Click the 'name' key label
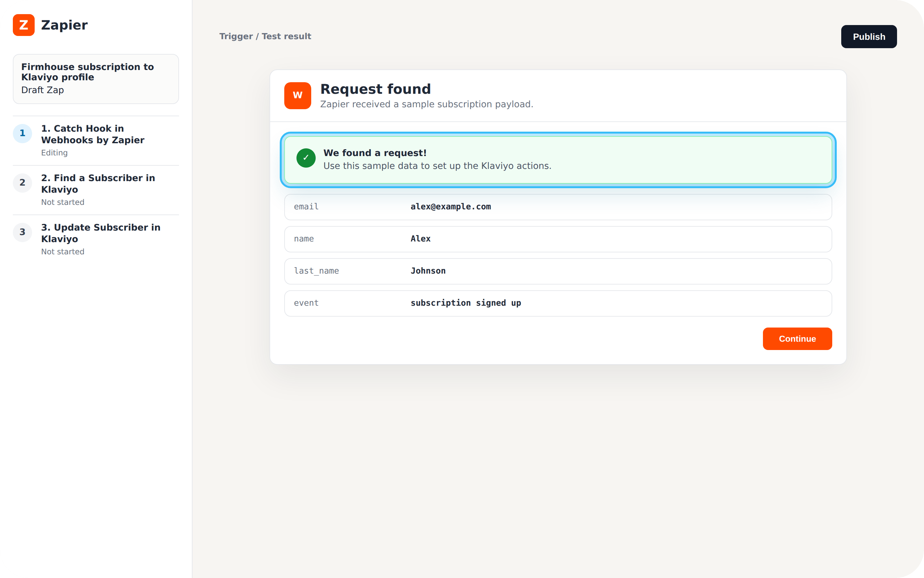The width and height of the screenshot is (924, 578). 304,239
